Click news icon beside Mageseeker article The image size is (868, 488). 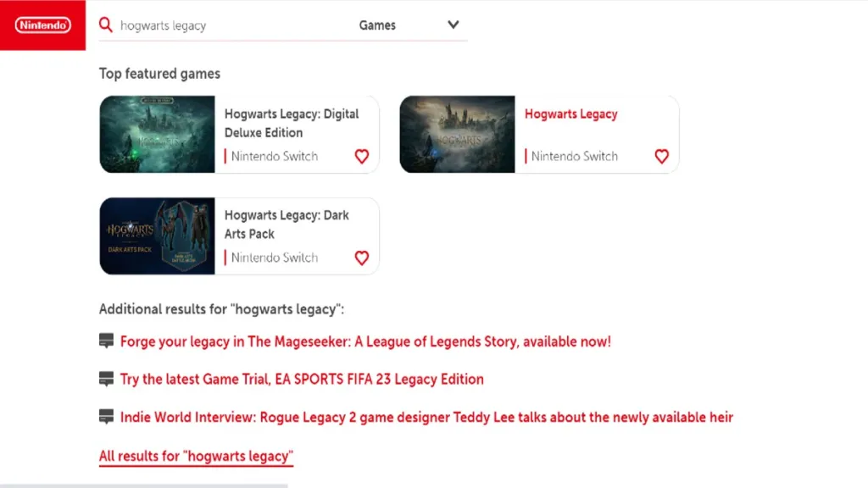(106, 341)
